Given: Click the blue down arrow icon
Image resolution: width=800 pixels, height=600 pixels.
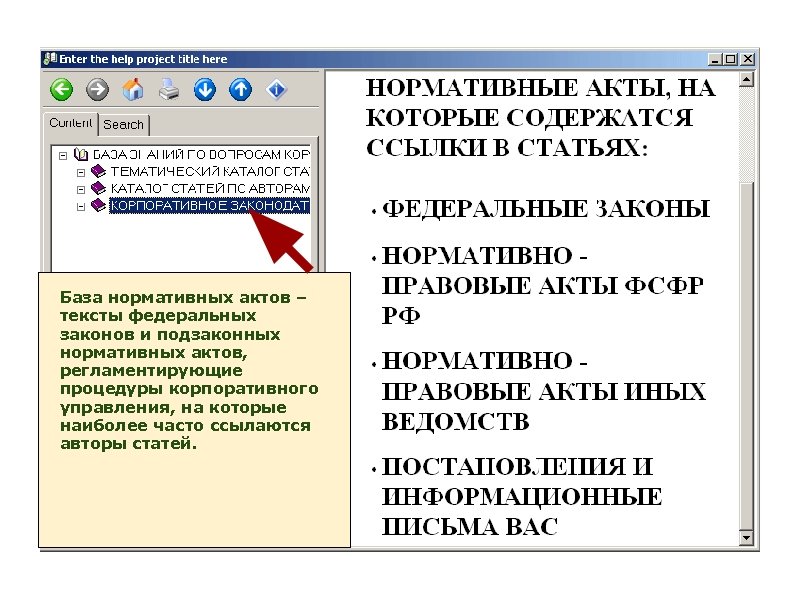Looking at the screenshot, I should [205, 90].
